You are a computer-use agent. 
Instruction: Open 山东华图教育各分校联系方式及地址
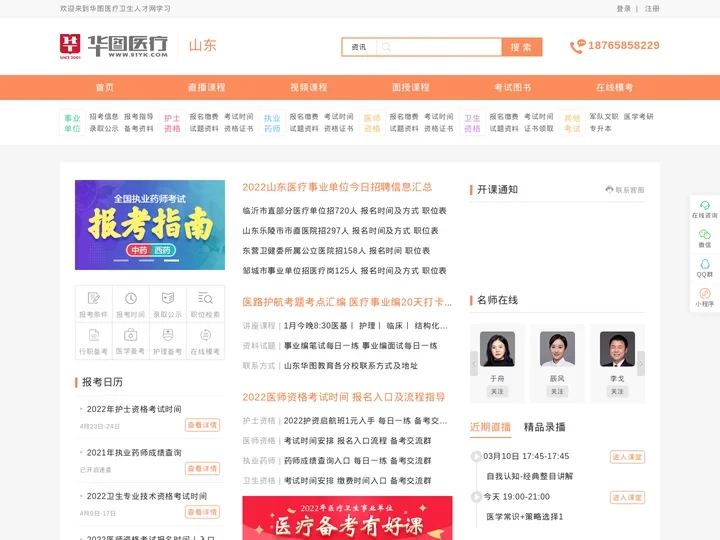click(351, 366)
